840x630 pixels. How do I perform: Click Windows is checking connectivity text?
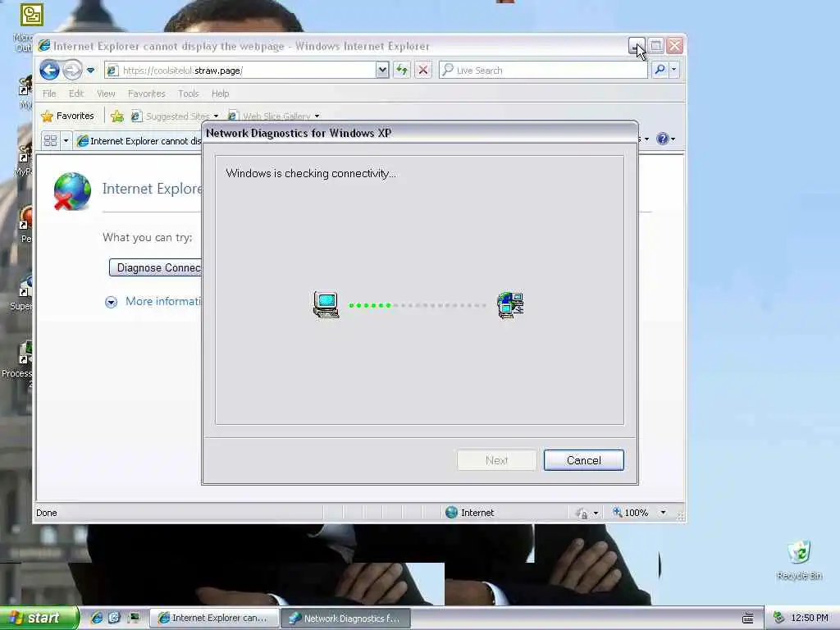pos(311,173)
